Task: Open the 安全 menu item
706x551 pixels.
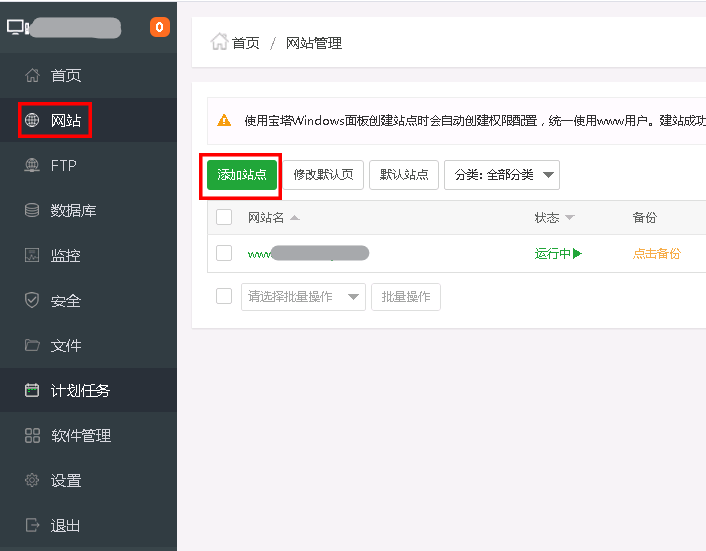Action: coord(88,300)
